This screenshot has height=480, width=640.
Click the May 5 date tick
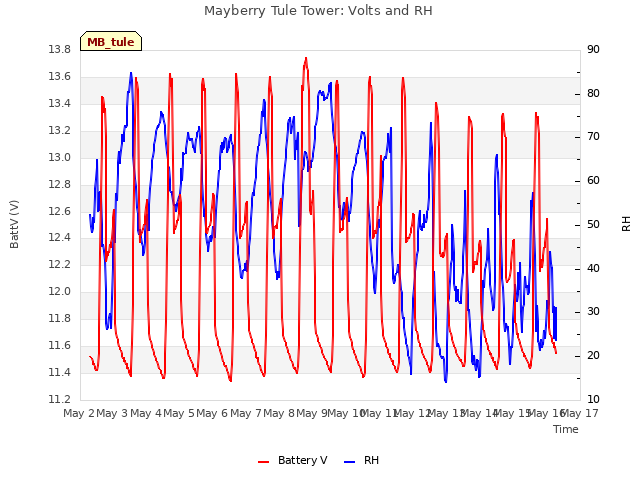(179, 414)
